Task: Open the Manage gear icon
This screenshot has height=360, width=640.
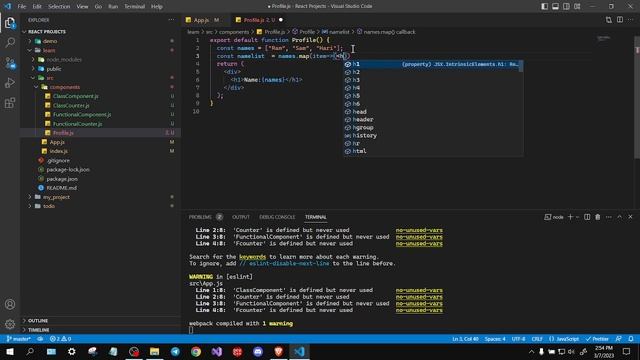Action: [10, 324]
